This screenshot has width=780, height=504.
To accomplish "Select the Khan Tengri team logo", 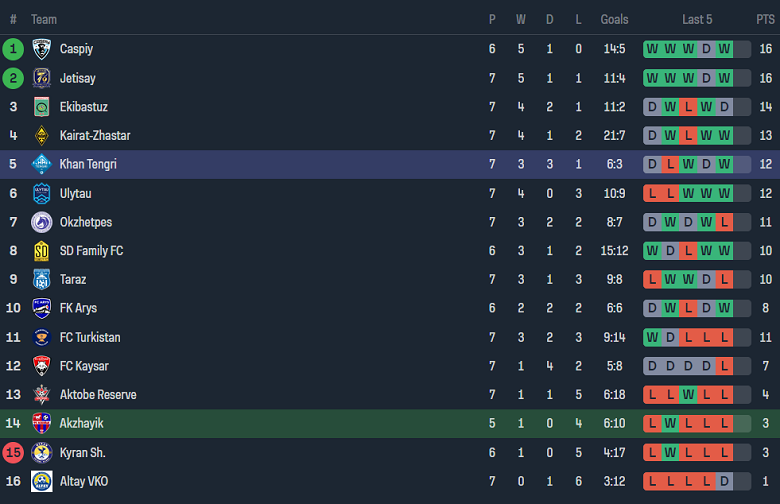I will [x=41, y=164].
